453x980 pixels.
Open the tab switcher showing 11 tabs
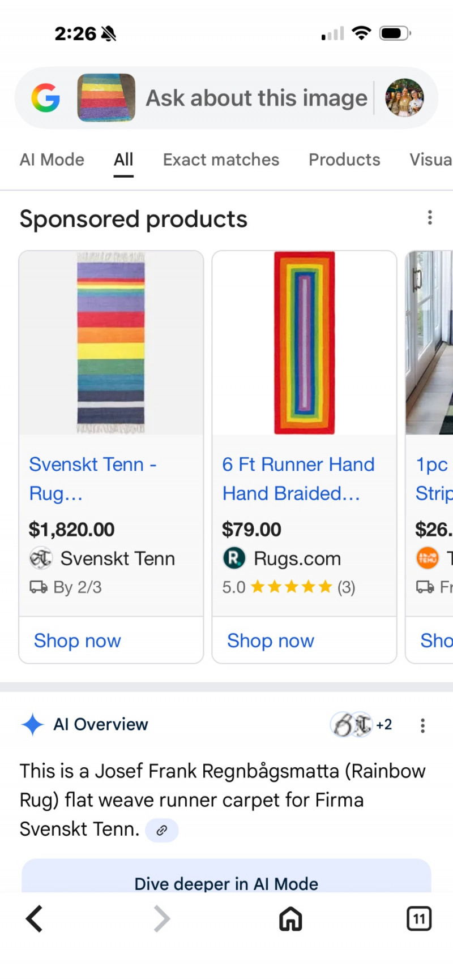[419, 918]
